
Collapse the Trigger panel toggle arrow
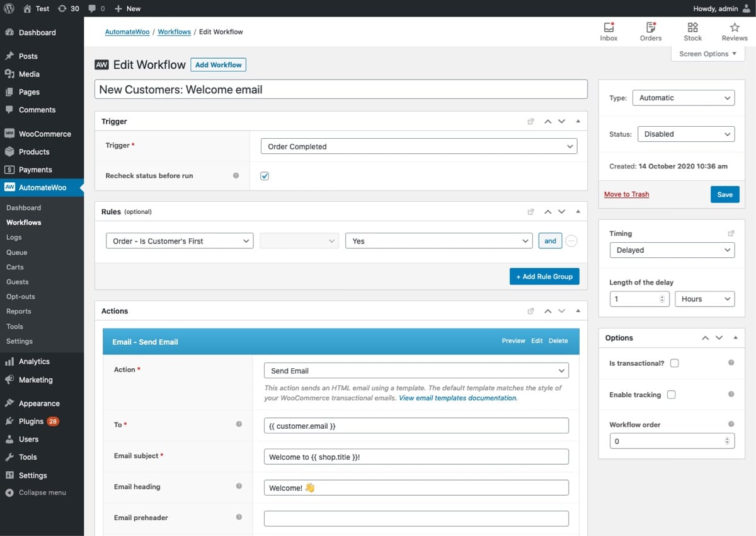[x=578, y=121]
